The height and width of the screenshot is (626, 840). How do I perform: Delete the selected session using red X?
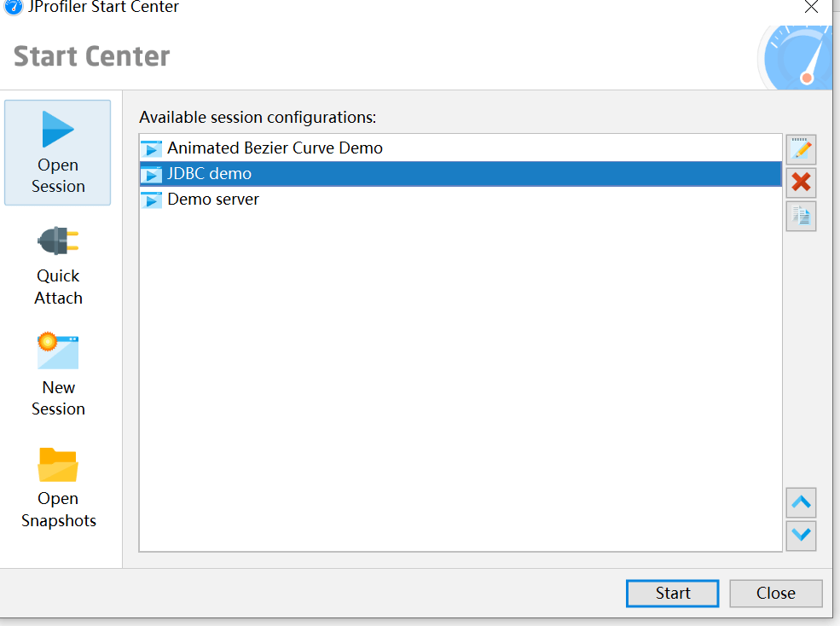coord(801,182)
